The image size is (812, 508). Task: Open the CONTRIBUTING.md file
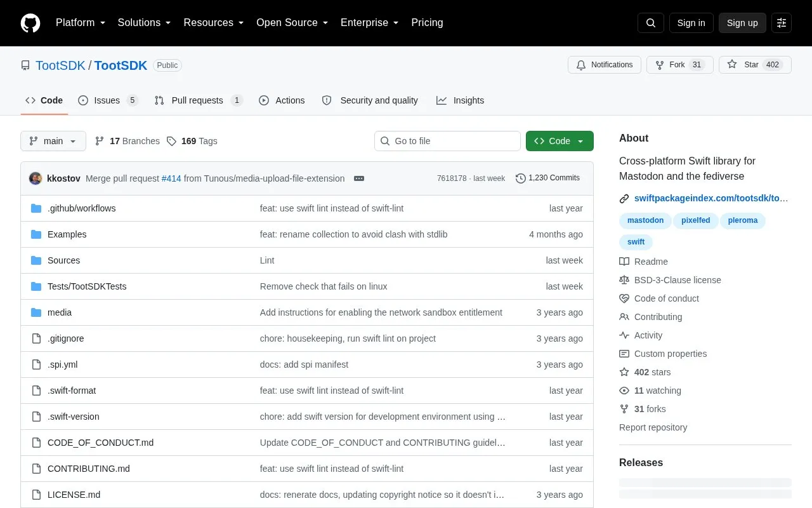point(89,469)
